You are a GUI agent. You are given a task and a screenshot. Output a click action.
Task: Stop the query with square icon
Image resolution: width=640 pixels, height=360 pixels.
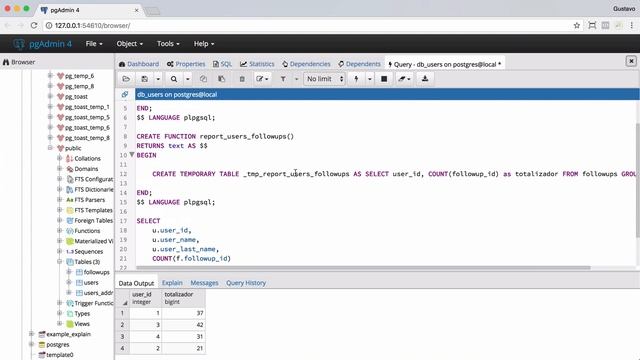[x=384, y=79]
